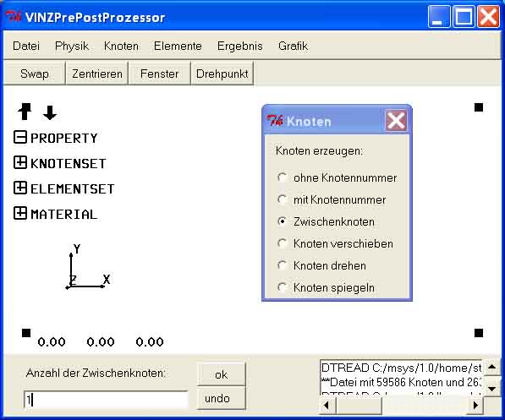The height and width of the screenshot is (420, 505).
Task: Click the black down arrow icon
Action: 50,112
